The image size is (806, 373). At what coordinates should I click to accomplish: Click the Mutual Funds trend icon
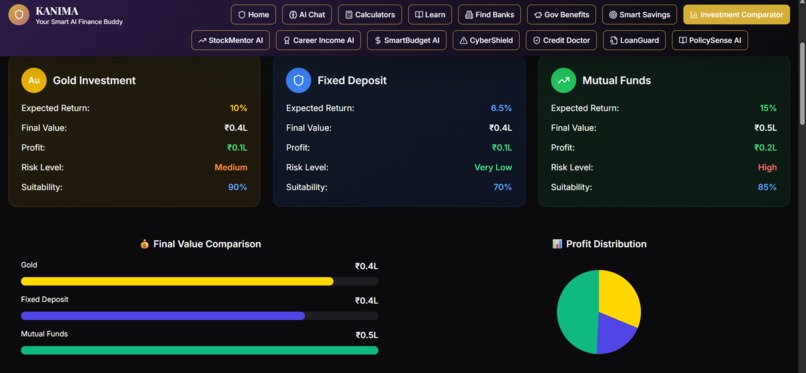563,80
